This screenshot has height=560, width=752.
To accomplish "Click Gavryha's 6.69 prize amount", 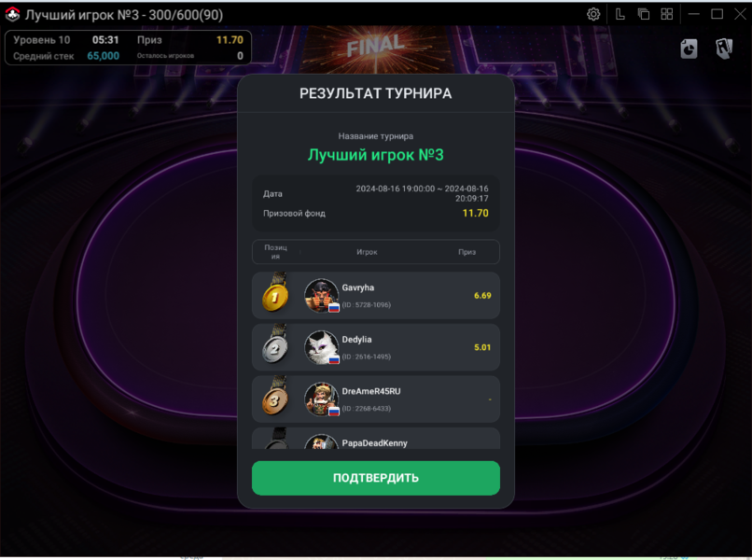I will pyautogui.click(x=482, y=296).
